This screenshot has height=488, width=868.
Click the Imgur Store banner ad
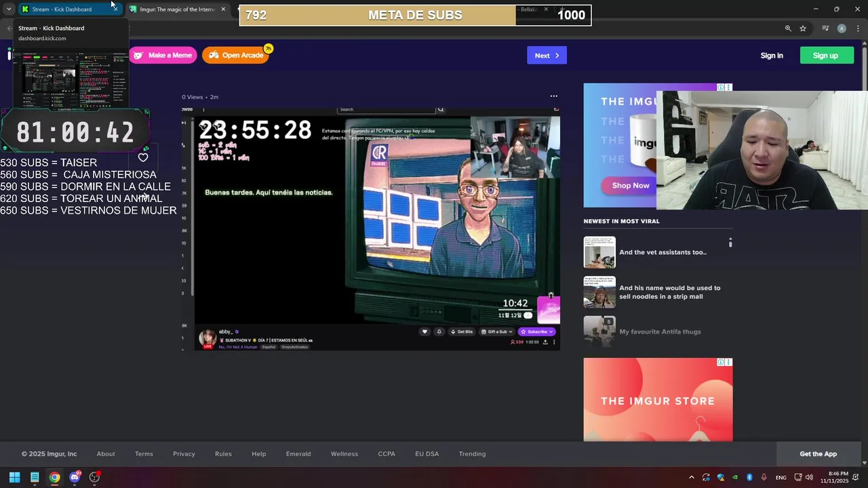[658, 400]
